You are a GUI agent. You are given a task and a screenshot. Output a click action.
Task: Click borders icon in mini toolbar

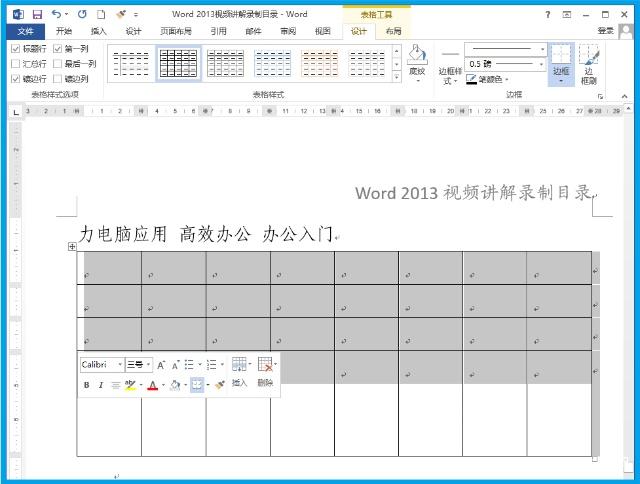tap(197, 385)
